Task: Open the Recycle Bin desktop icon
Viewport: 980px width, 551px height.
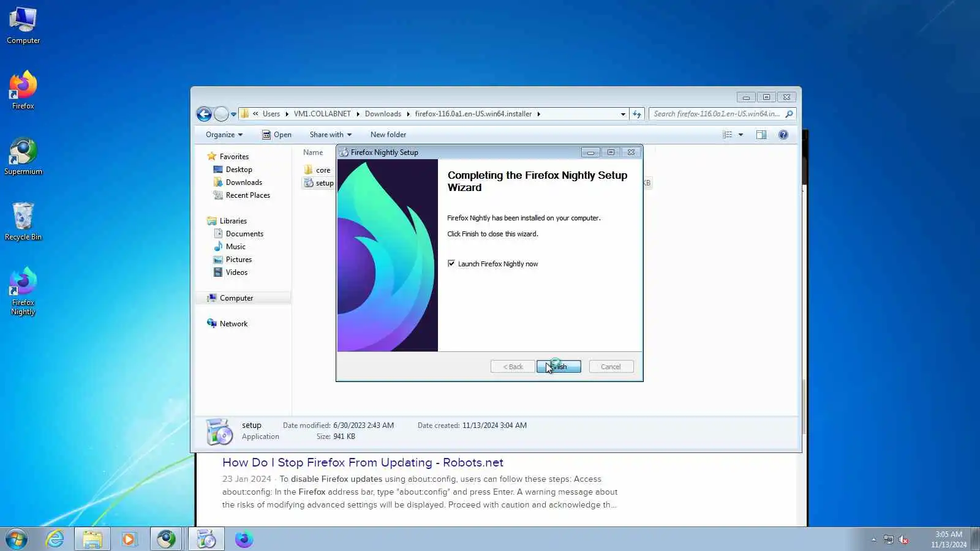Action: [x=23, y=222]
